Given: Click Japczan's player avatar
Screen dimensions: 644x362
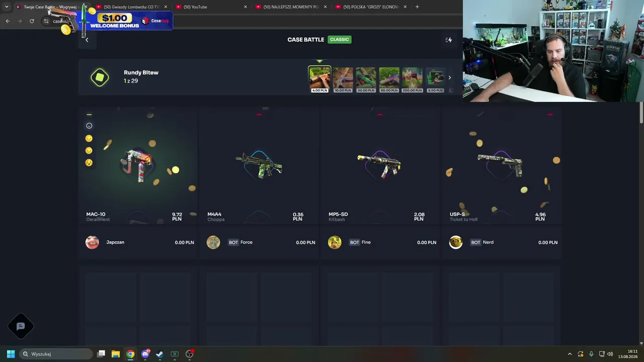Looking at the screenshot, I should coord(92,242).
